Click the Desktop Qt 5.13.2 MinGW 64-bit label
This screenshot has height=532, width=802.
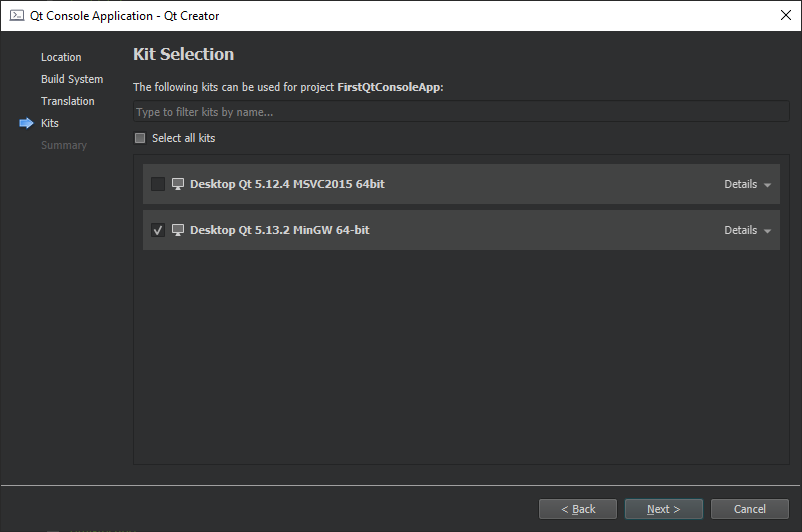pos(280,230)
